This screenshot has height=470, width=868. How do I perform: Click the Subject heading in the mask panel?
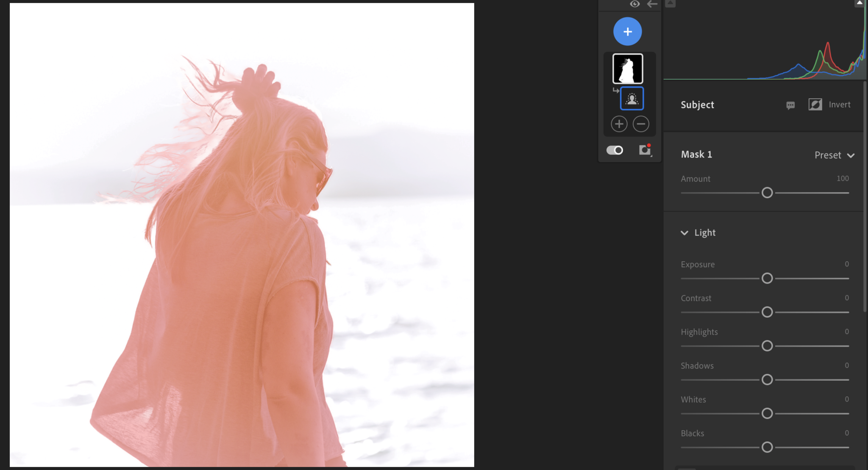697,105
